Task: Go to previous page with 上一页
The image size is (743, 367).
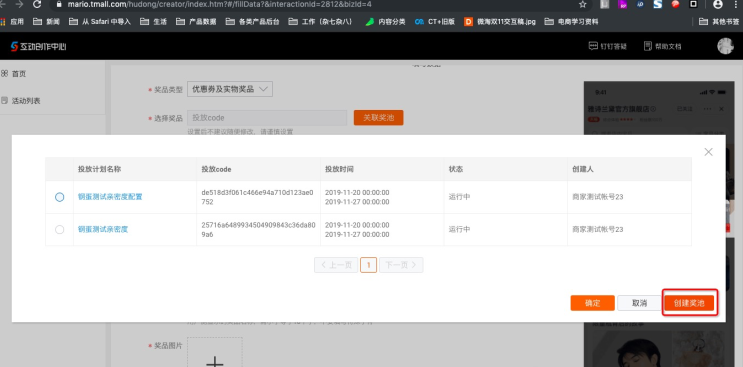Action: pyautogui.click(x=336, y=265)
